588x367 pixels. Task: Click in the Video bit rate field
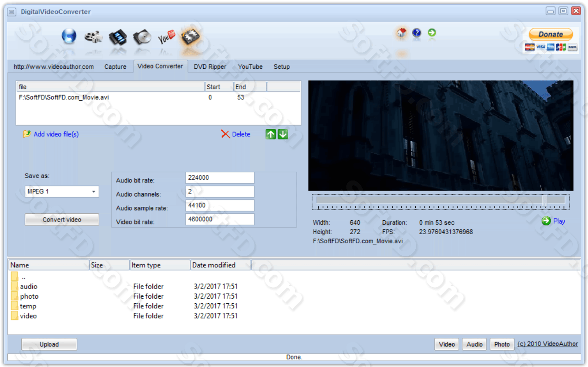[220, 219]
